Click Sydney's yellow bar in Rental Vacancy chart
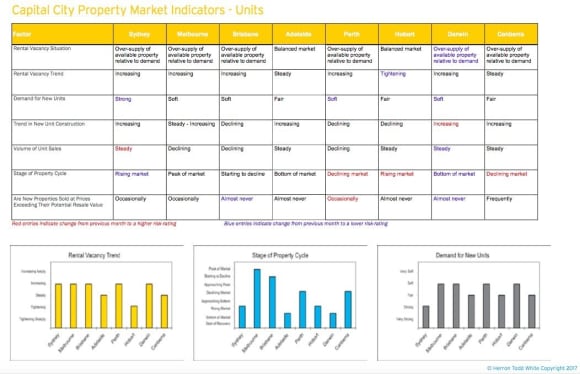Image resolution: width=580 pixels, height=374 pixels. tap(58, 306)
